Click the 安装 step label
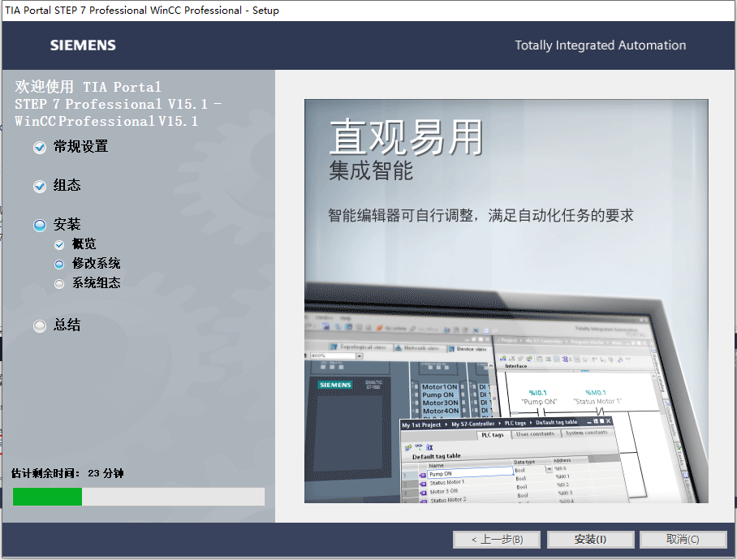Screen dimensions: 737x560 click(67, 224)
